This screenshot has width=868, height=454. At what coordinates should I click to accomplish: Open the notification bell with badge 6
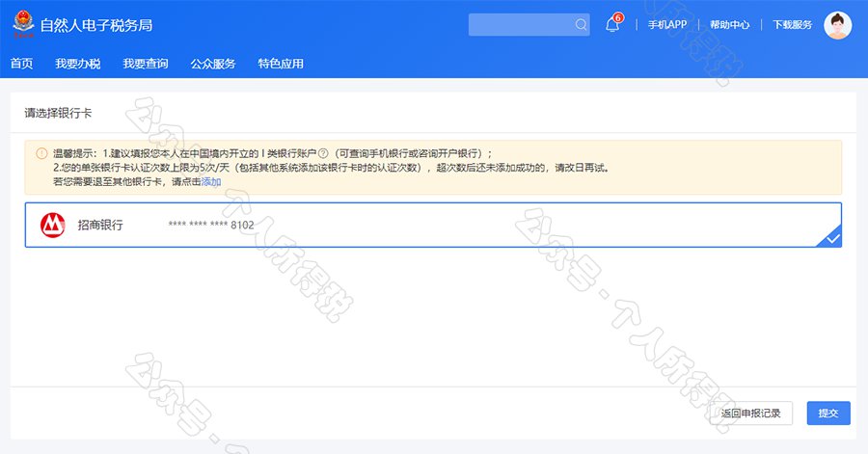pos(613,24)
